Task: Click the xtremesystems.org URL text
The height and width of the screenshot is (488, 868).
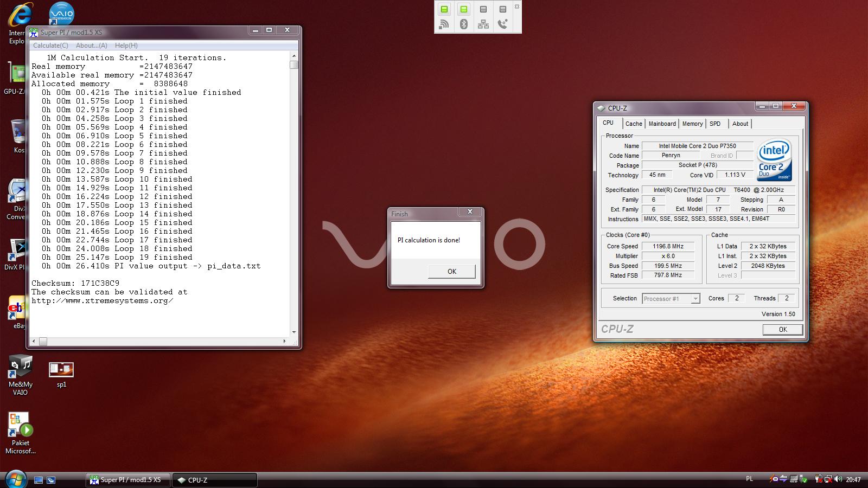Action: pyautogui.click(x=103, y=300)
